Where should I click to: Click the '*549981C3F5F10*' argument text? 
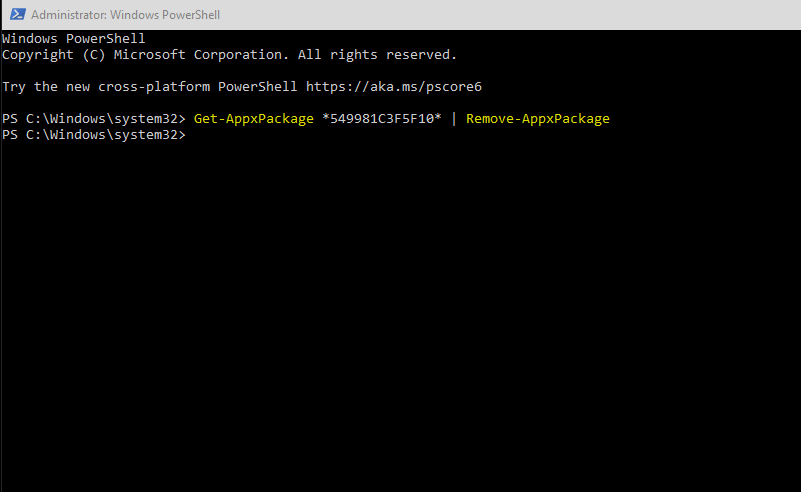(x=382, y=119)
